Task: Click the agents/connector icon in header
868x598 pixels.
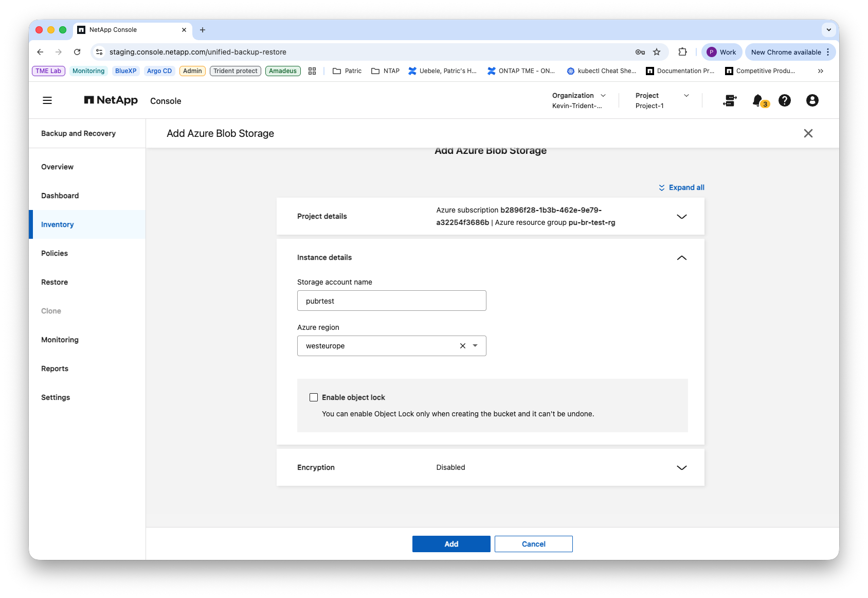Action: click(730, 100)
